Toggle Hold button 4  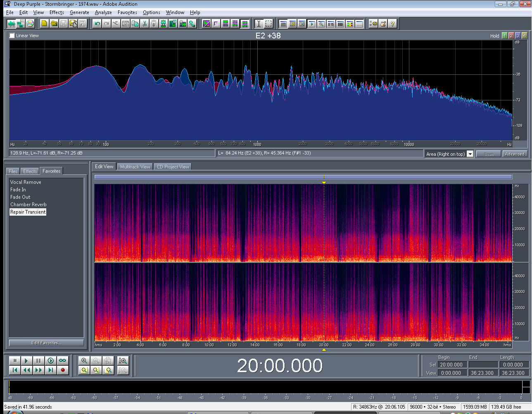click(x=524, y=36)
